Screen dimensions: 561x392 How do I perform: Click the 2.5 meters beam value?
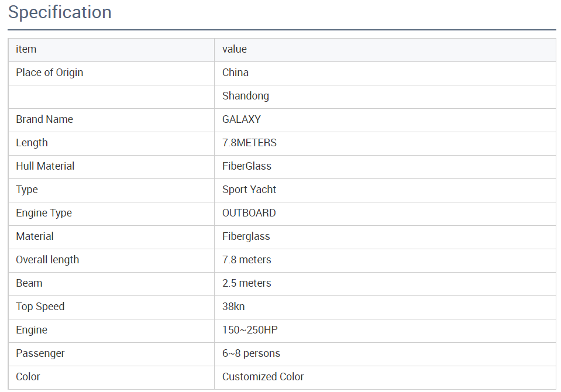point(247,283)
